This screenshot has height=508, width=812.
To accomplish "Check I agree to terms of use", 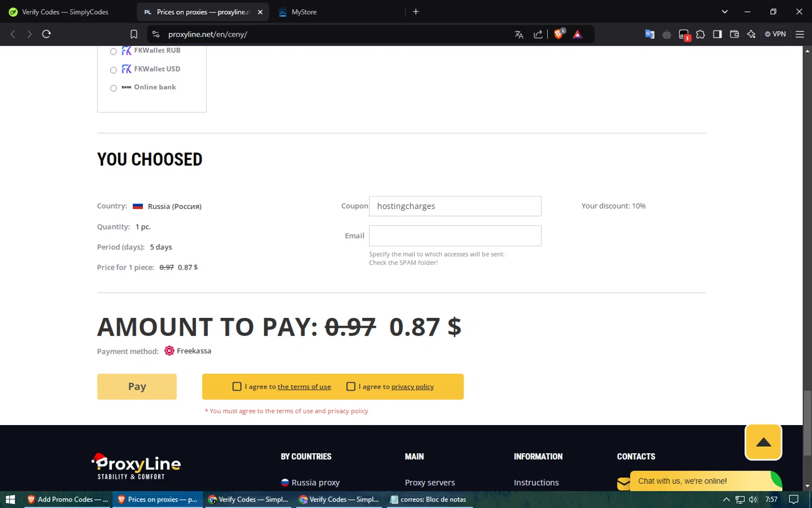I will 237,387.
